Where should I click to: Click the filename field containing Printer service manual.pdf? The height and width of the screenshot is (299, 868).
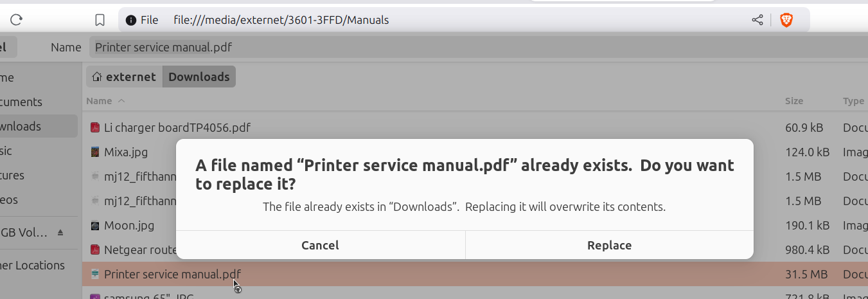pyautogui.click(x=479, y=47)
